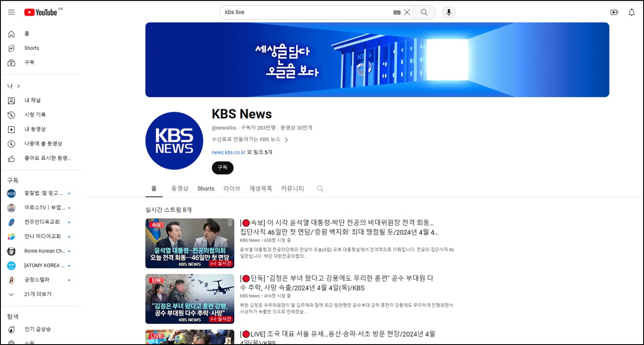Select the channel 홈 tab
644x345 pixels.
click(154, 188)
